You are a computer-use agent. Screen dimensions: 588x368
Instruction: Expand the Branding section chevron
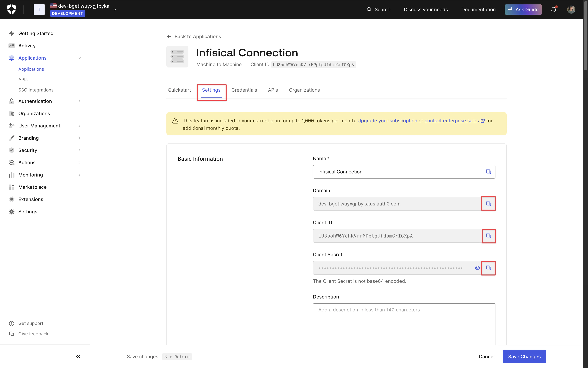(x=79, y=138)
